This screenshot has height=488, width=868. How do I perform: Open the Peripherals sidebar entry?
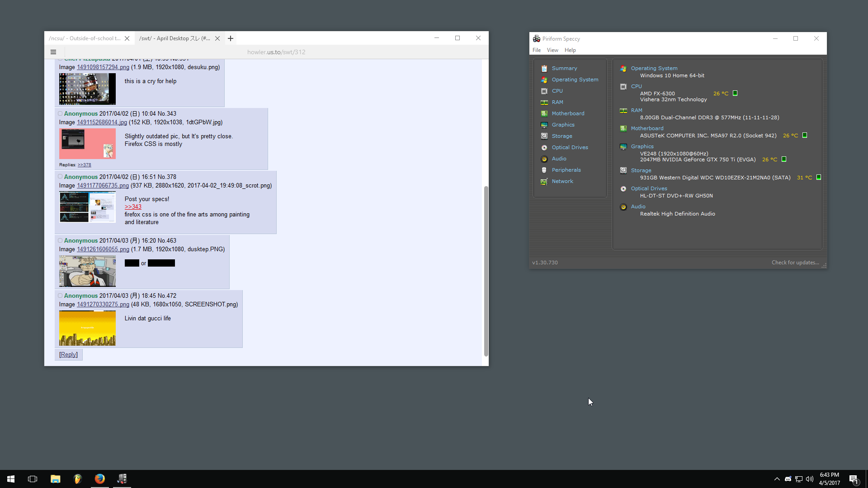pyautogui.click(x=566, y=170)
